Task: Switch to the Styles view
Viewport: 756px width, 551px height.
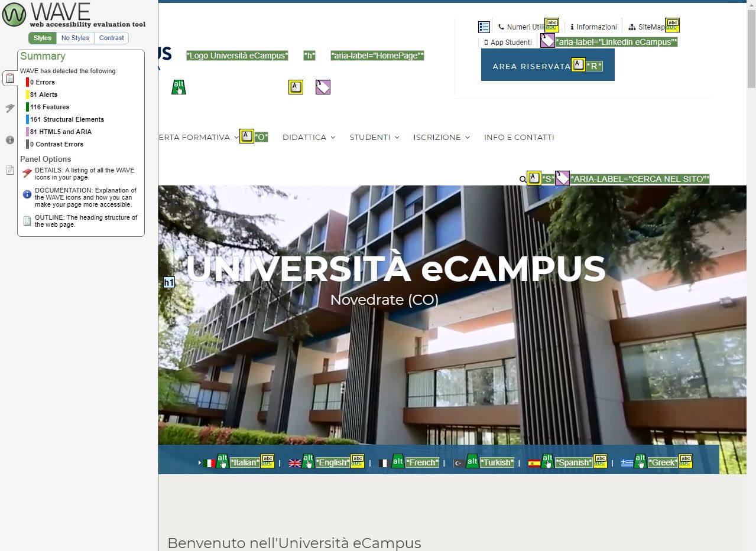Action: click(42, 38)
